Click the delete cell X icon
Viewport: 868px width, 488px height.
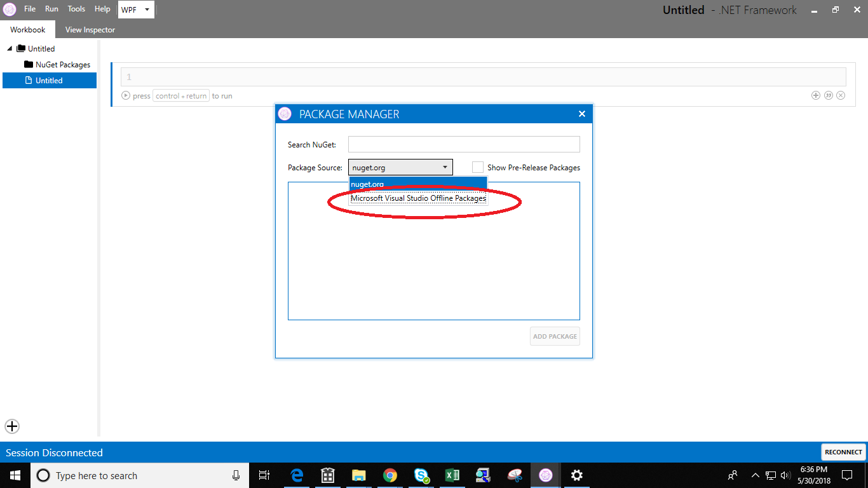841,95
